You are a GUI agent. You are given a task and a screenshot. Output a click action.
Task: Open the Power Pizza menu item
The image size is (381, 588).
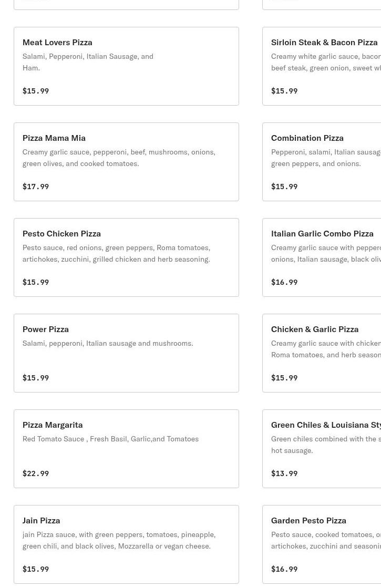pos(126,353)
